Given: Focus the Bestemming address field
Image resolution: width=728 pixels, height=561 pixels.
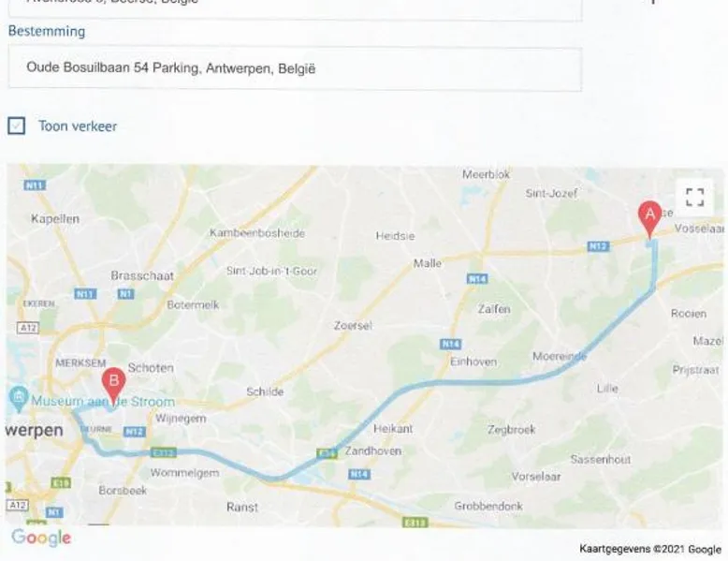Looking at the screenshot, I should click(x=295, y=68).
